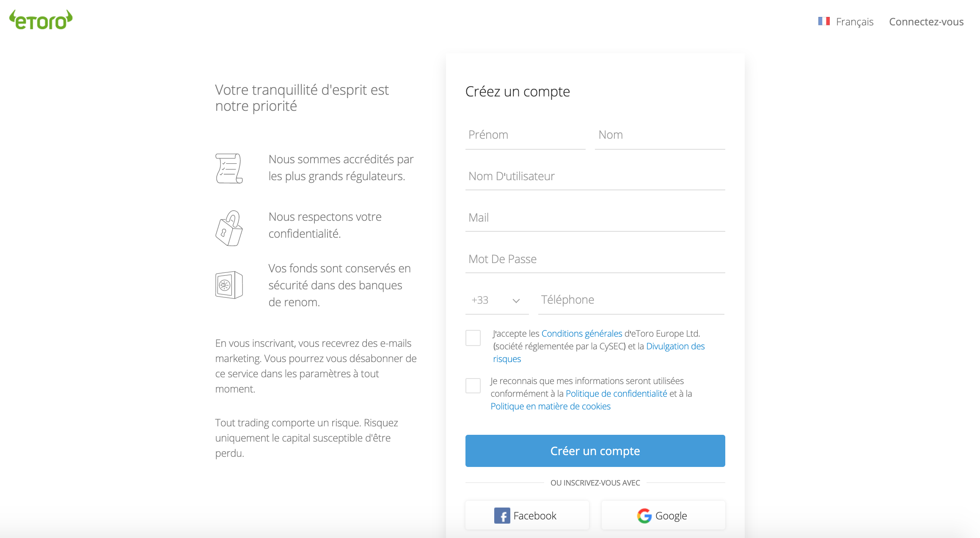Focus the Téléphone input field

[631, 300]
